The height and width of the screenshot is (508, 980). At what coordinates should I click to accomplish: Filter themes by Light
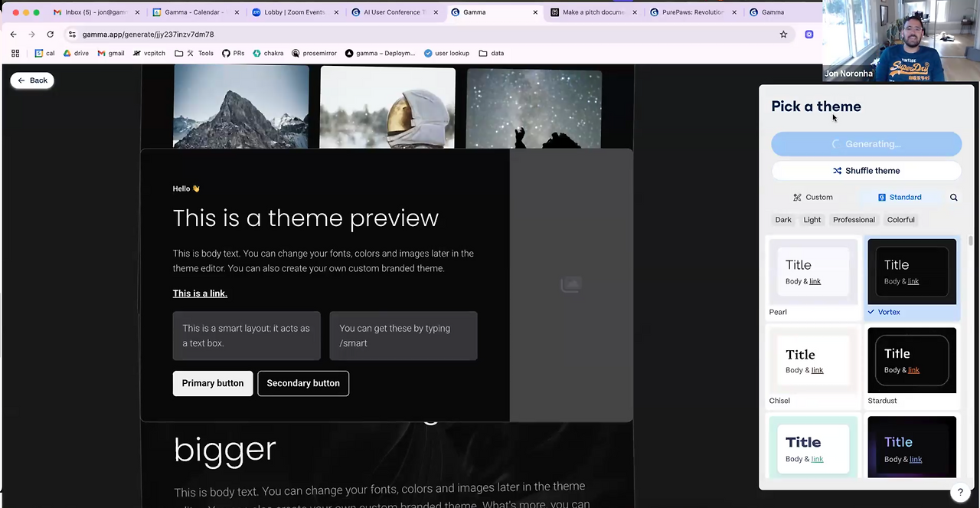point(812,220)
